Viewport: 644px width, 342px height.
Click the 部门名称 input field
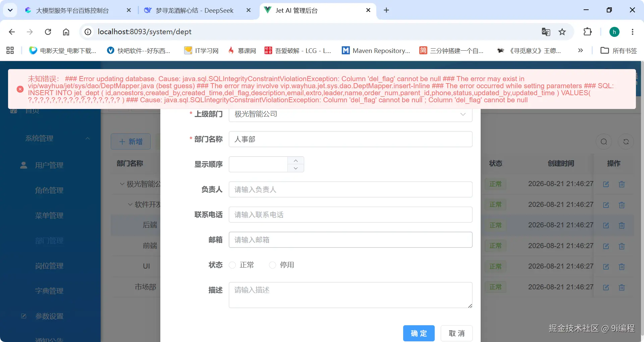(x=351, y=139)
